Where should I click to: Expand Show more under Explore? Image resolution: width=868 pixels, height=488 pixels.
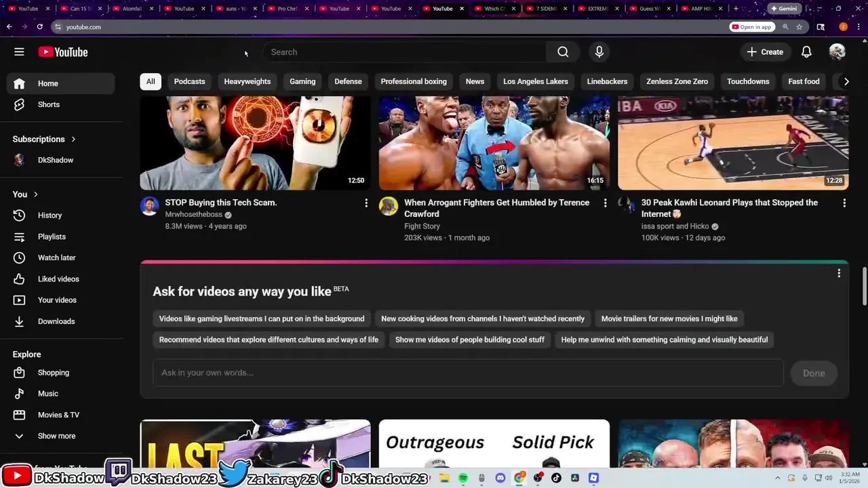[61, 436]
